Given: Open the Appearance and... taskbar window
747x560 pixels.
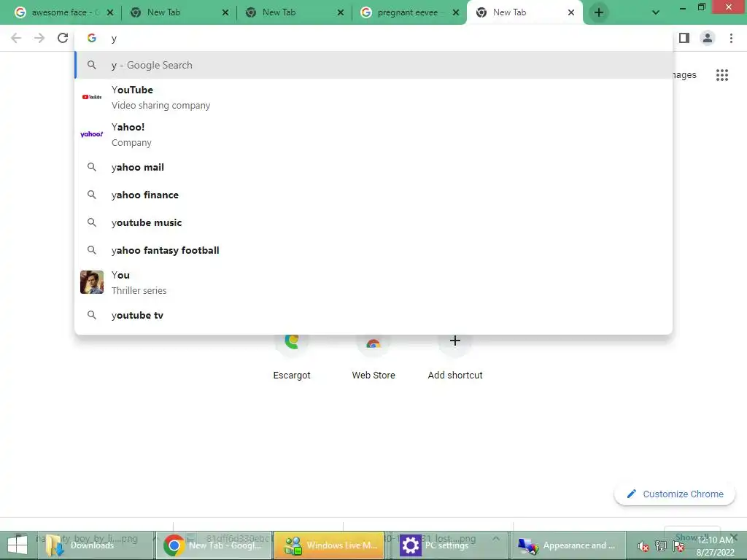Looking at the screenshot, I should (x=568, y=545).
